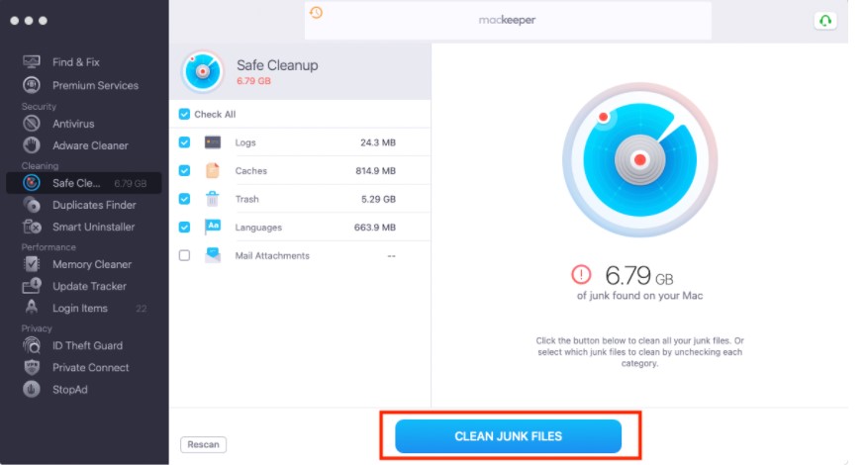Image resolution: width=868 pixels, height=465 pixels.
Task: Open support via green headset icon
Action: 824,21
